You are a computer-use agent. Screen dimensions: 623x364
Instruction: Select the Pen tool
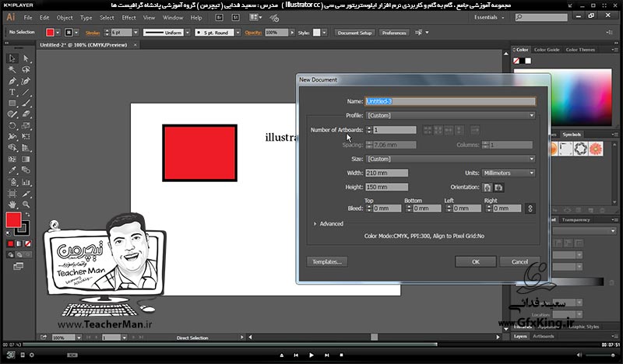[x=12, y=81]
